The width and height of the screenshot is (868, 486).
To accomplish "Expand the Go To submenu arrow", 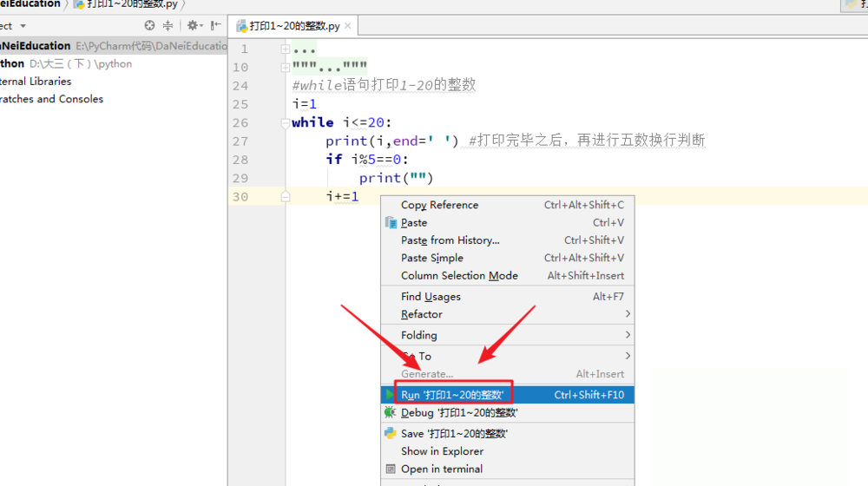I will coord(628,356).
